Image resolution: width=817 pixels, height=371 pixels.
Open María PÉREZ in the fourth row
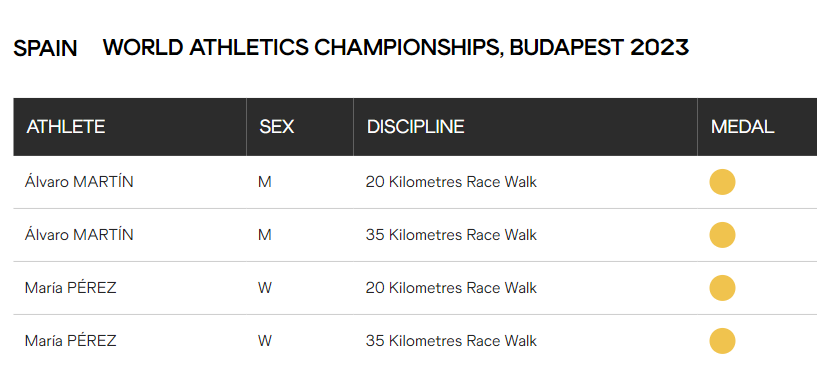click(x=70, y=341)
